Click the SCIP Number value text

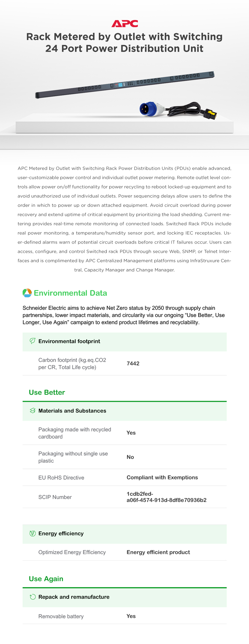tap(166, 497)
